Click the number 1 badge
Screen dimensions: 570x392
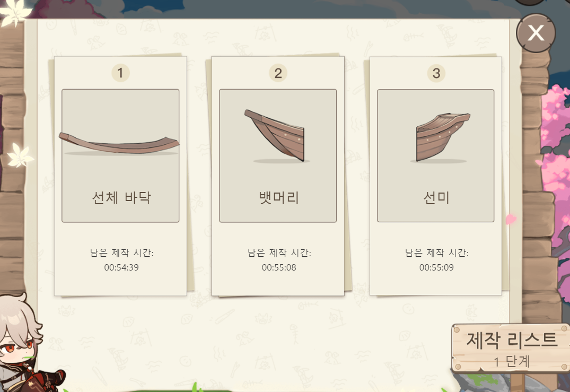point(120,73)
